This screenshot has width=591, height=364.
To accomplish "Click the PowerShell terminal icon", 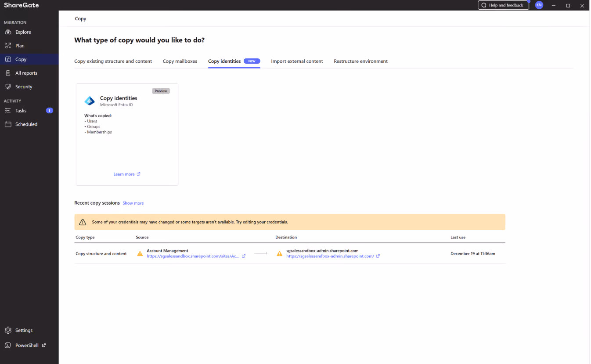I will point(8,345).
